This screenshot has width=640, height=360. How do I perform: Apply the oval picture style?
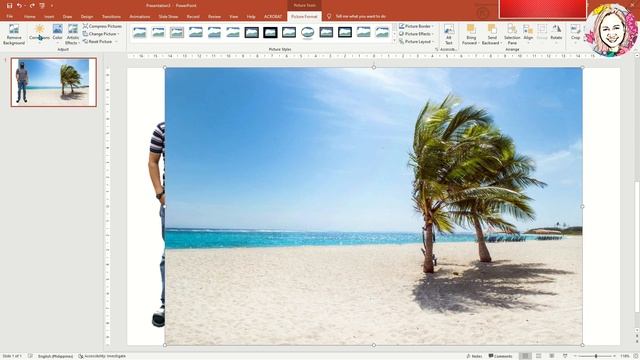tap(308, 32)
